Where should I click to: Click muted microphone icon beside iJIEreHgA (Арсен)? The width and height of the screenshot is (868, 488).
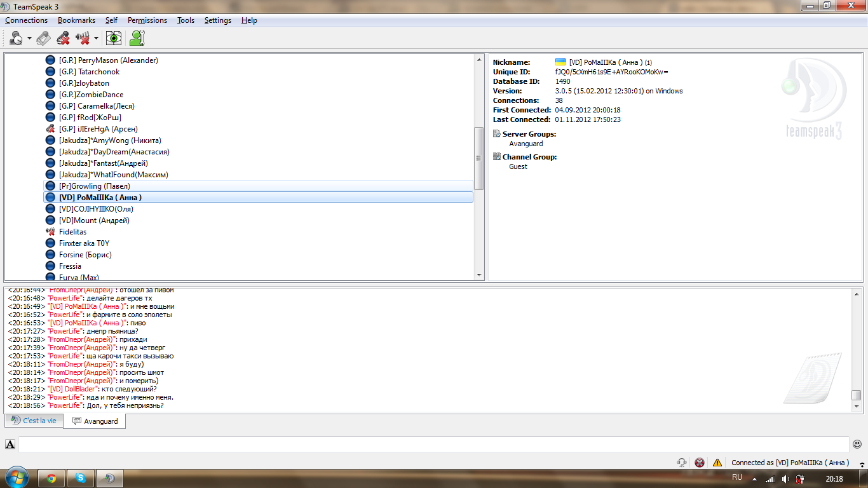(51, 129)
